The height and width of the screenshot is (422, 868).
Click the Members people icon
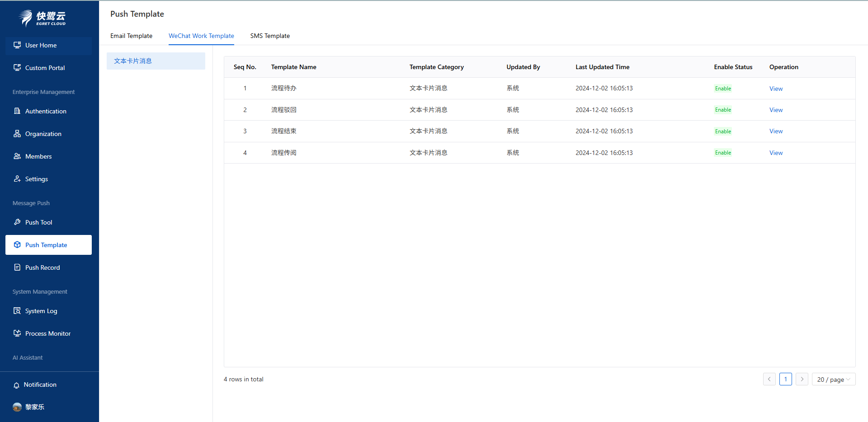(17, 156)
